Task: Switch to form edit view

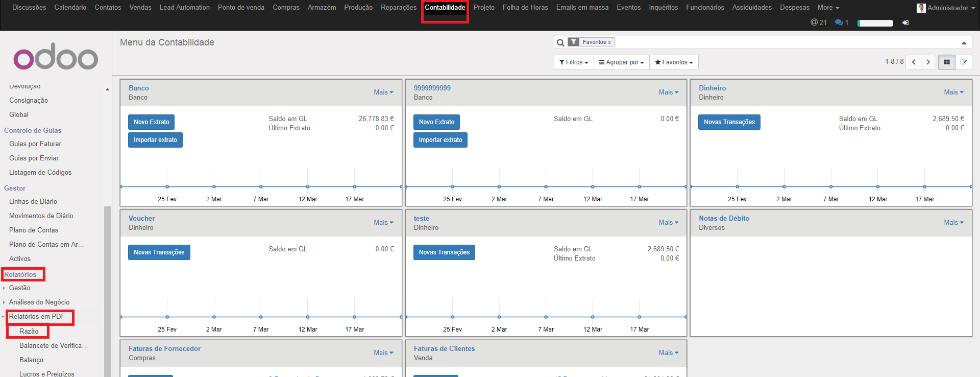Action: (x=963, y=62)
